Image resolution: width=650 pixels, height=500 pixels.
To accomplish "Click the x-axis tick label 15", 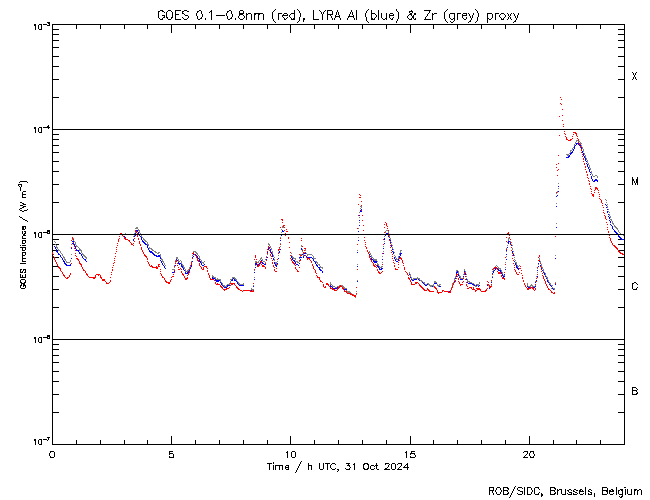I will coord(409,453).
